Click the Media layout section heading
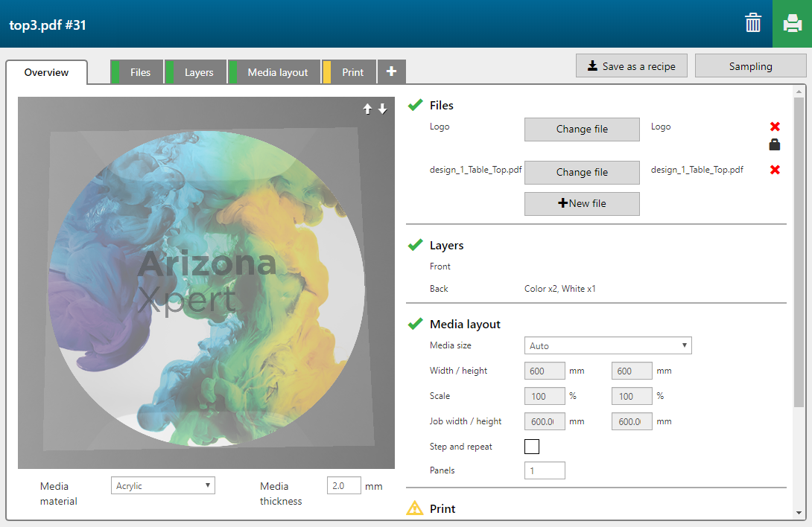Viewport: 812px width, 527px height. 465,325
